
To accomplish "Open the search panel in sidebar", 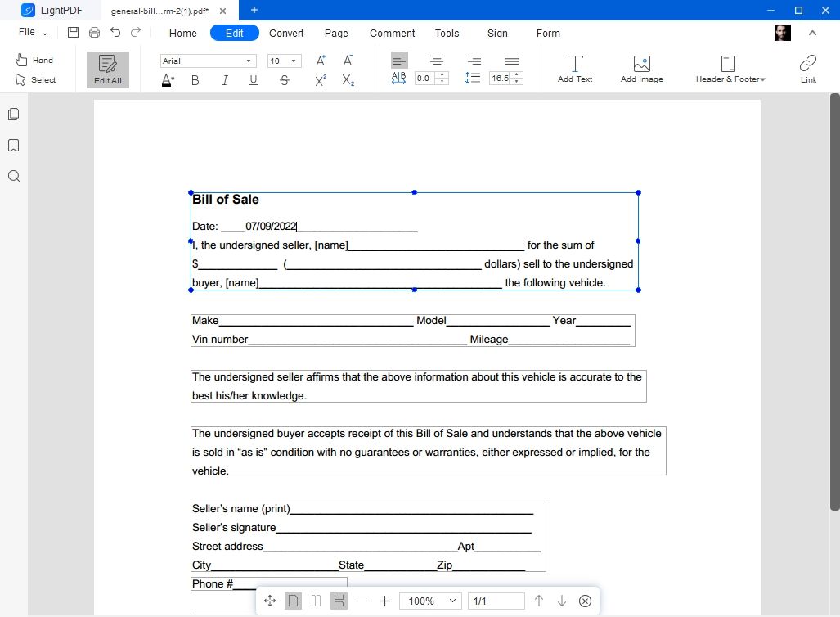I will (13, 176).
